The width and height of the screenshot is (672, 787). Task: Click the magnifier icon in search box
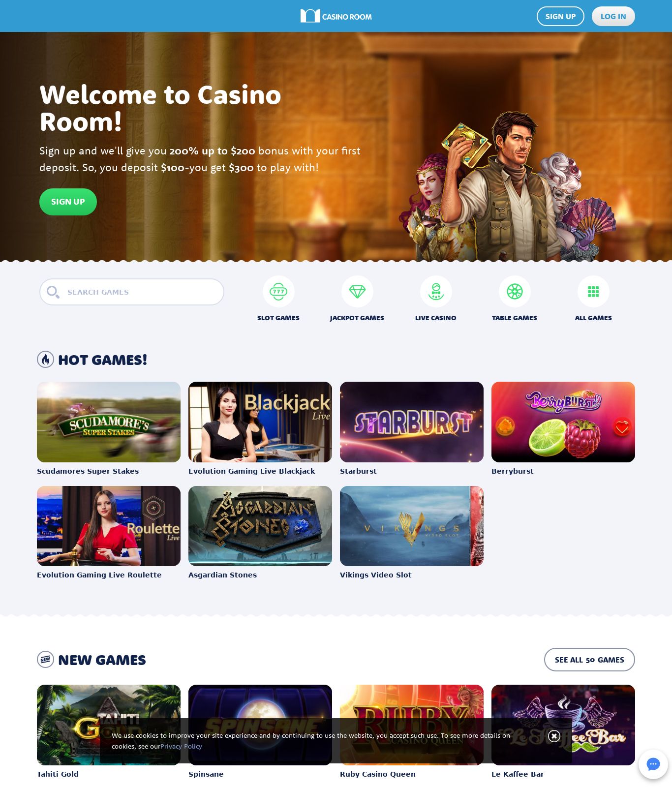coord(53,292)
